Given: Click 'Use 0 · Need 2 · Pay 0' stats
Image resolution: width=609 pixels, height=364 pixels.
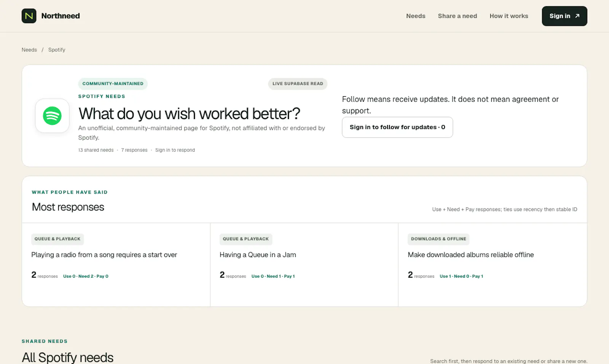Looking at the screenshot, I should coord(86,277).
